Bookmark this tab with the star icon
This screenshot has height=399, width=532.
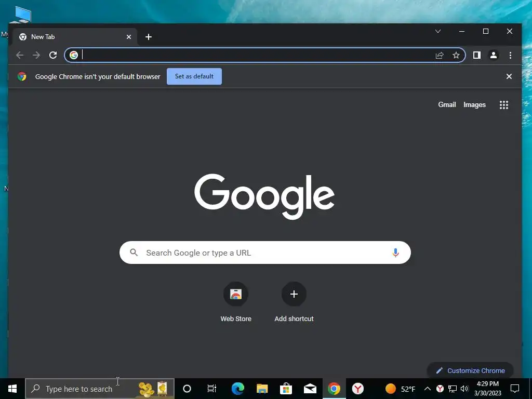[456, 55]
